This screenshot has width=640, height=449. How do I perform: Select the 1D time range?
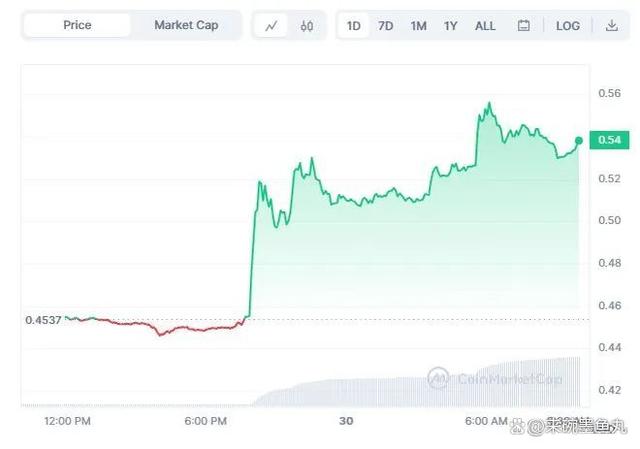(x=353, y=26)
